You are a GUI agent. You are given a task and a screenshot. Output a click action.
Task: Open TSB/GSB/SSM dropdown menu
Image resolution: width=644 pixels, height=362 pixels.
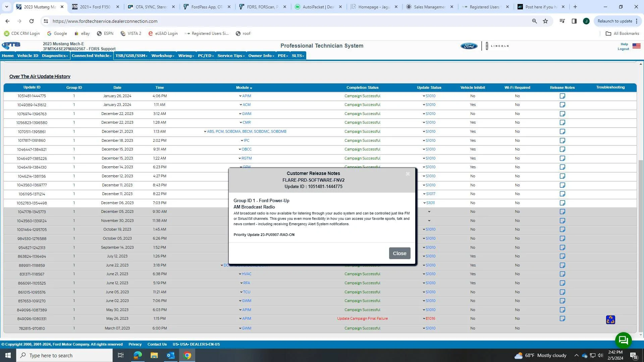pyautogui.click(x=131, y=56)
